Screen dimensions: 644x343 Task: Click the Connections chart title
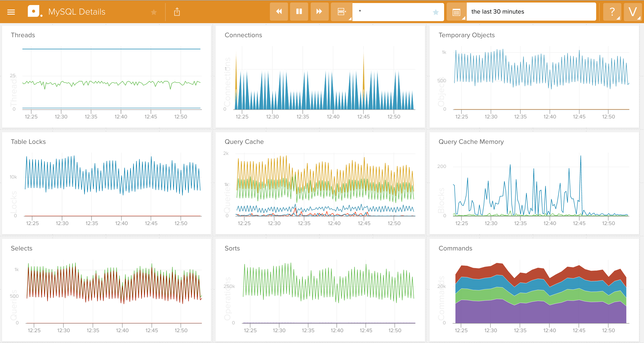pos(243,35)
